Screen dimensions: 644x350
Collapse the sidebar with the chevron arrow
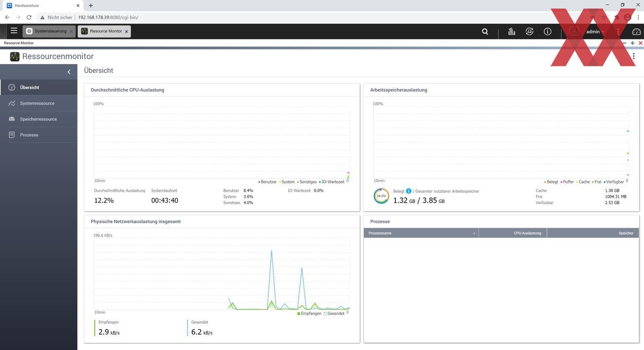(x=69, y=72)
